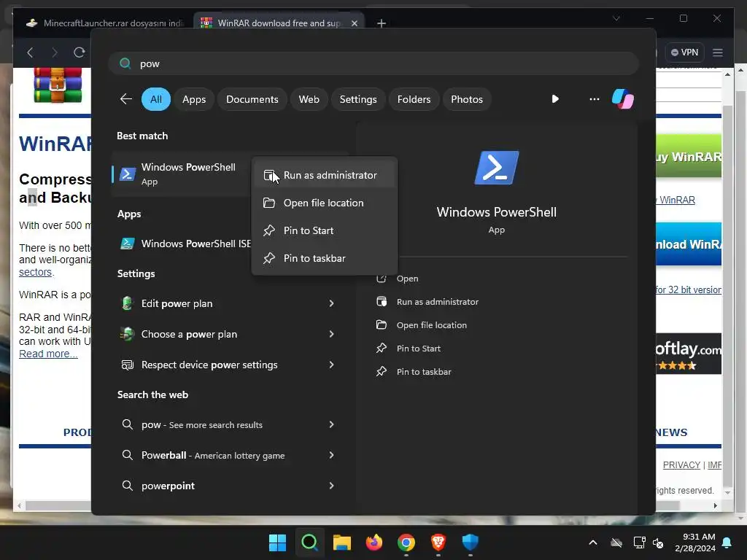Switch to the Folders filter tab
Viewport: 747px width, 560px height.
click(x=414, y=99)
